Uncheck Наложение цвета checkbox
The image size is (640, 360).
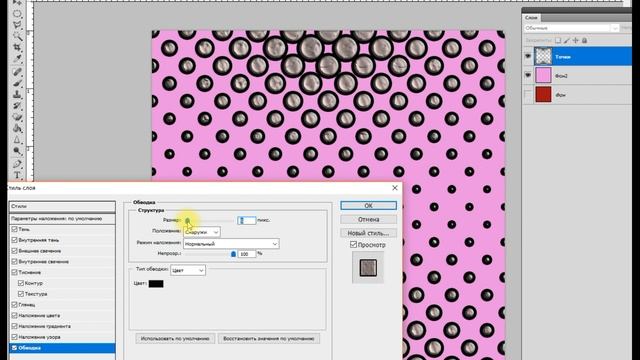15,315
